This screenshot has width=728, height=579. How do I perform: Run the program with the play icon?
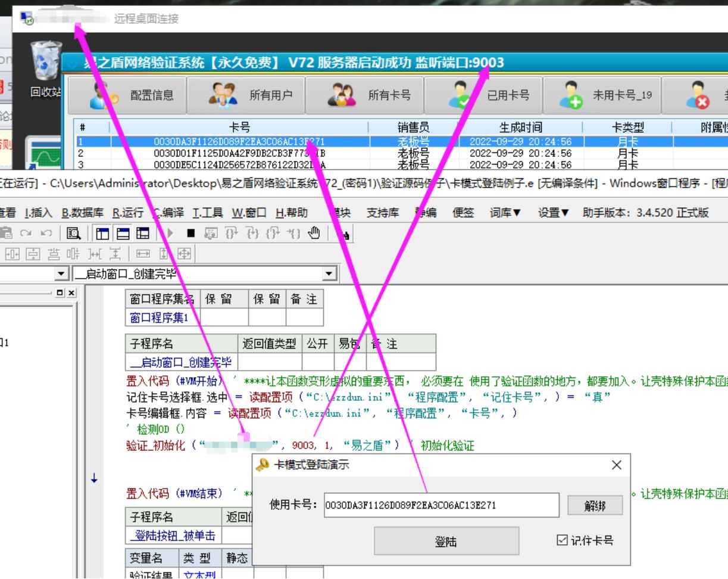[x=171, y=234]
